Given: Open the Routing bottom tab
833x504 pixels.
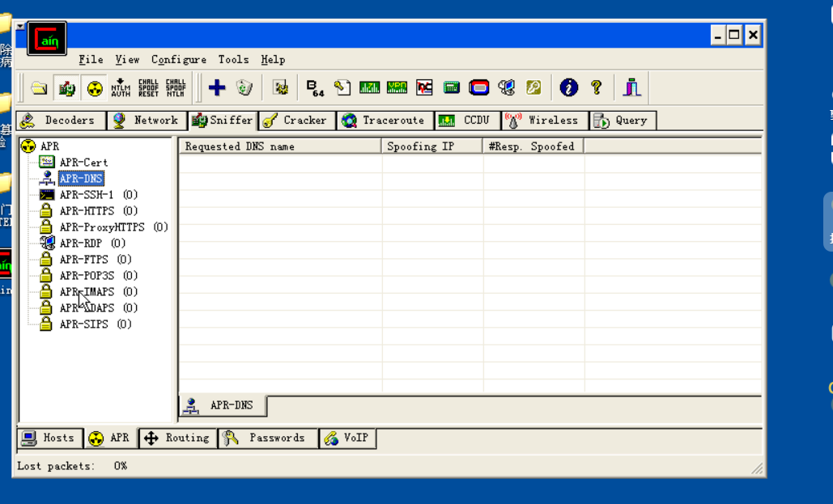Looking at the screenshot, I should [x=178, y=438].
